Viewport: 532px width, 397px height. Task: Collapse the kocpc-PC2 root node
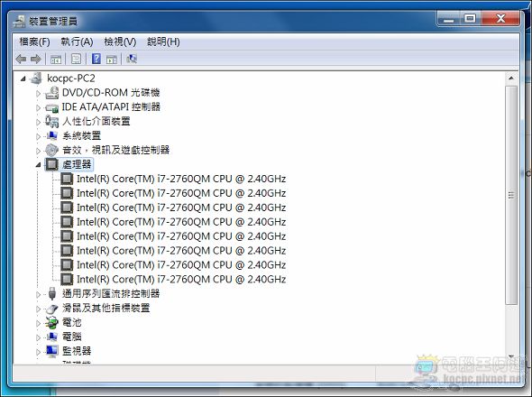[23, 78]
